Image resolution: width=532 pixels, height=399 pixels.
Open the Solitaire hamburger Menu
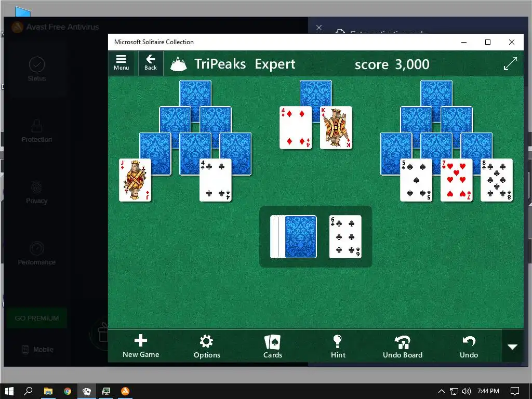121,63
